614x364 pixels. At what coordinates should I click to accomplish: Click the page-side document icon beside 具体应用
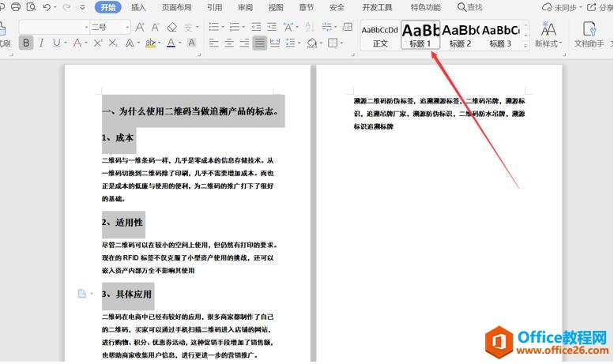82,294
